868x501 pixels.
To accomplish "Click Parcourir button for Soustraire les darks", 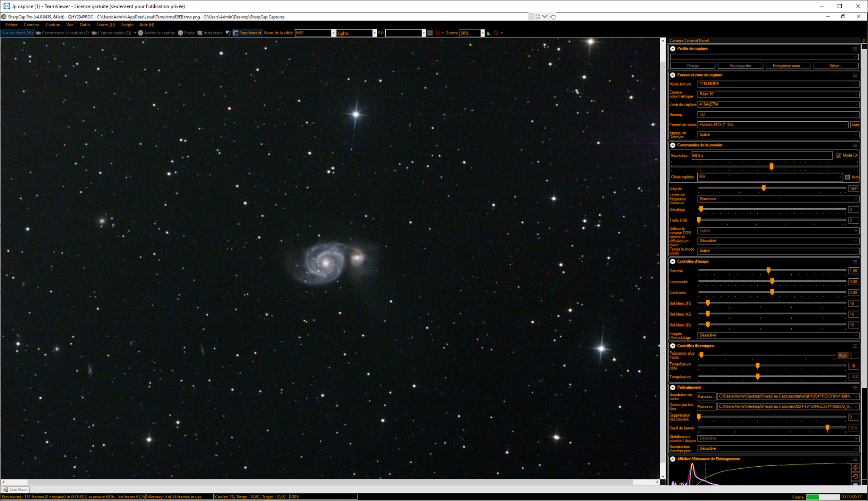I will click(x=706, y=397).
